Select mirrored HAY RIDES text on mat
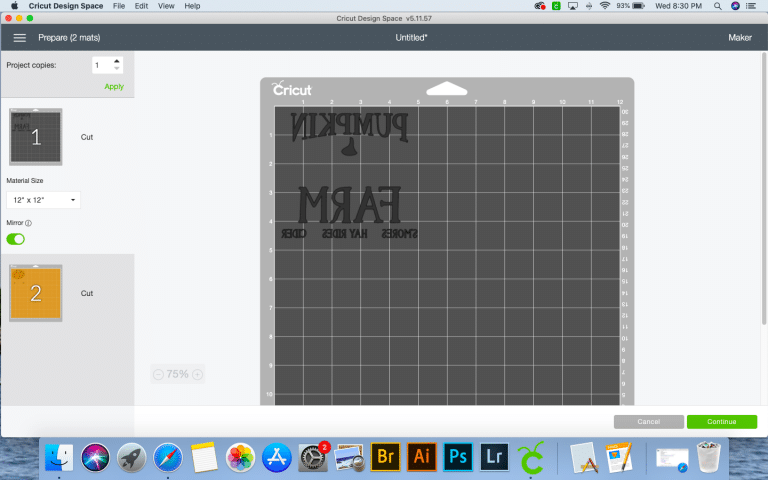This screenshot has height=480, width=768. (x=344, y=234)
